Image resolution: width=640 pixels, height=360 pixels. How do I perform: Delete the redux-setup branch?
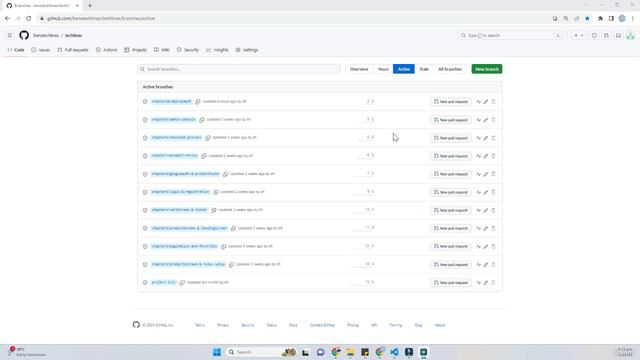[493, 264]
